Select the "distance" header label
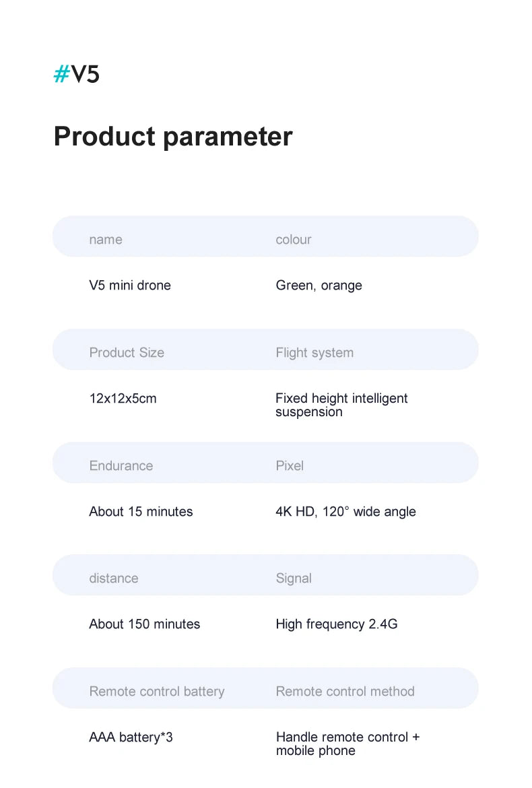The width and height of the screenshot is (532, 788). click(114, 579)
